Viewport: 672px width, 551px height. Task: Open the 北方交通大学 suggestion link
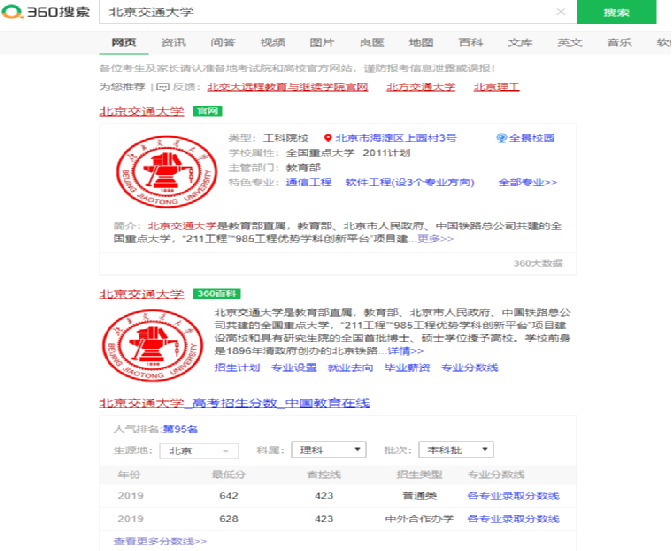(420, 87)
